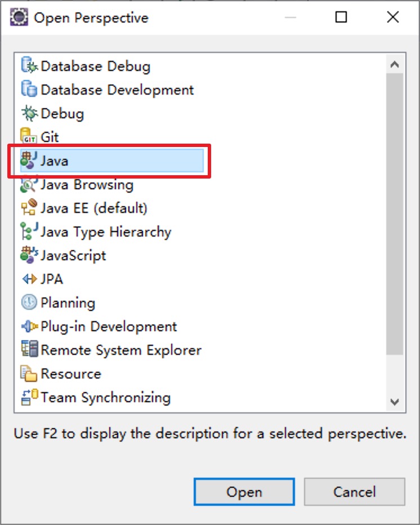Image resolution: width=420 pixels, height=525 pixels.
Task: Click the scrollbar up arrow
Action: coord(395,64)
